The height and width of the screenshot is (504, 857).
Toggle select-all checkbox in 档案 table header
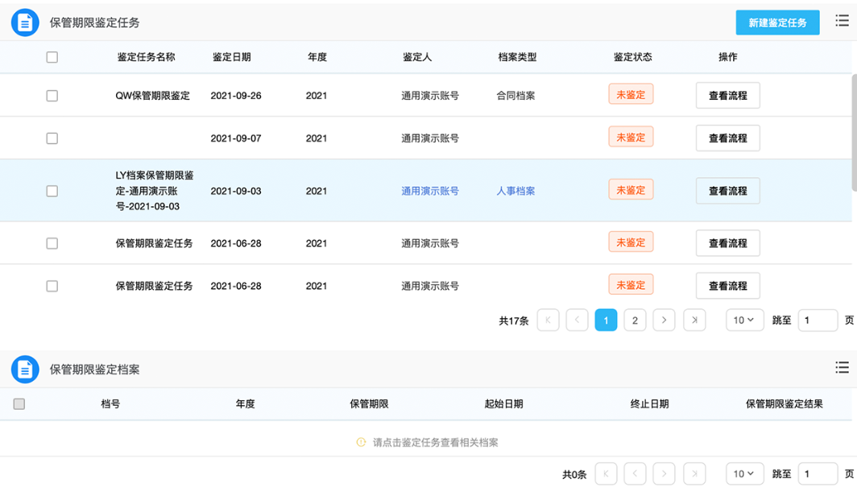(x=19, y=404)
